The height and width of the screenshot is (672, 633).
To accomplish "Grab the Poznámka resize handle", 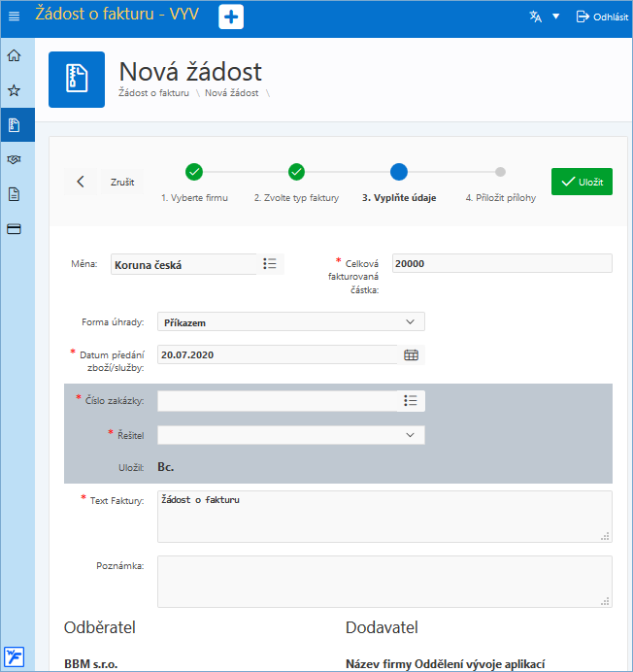I will tap(605, 602).
